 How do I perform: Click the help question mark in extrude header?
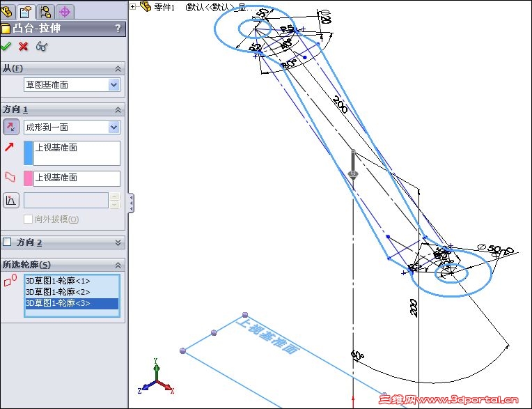[118, 29]
